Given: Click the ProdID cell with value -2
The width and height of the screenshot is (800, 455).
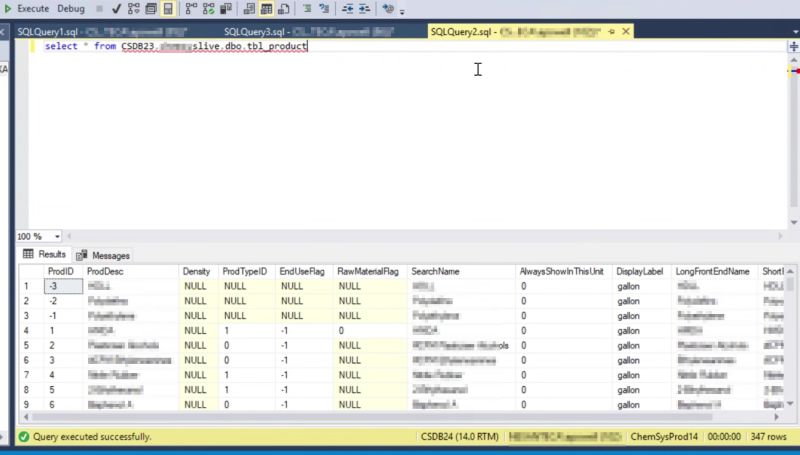Looking at the screenshot, I should [x=63, y=301].
